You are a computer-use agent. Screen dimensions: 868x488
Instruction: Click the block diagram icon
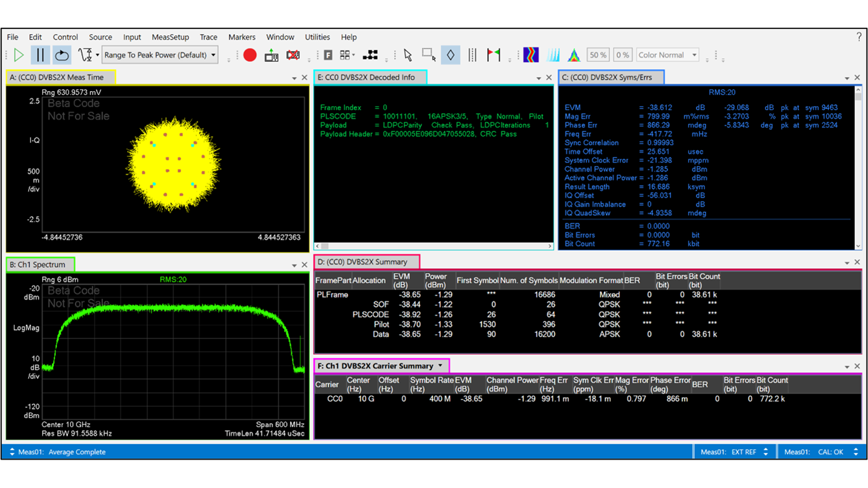[371, 54]
